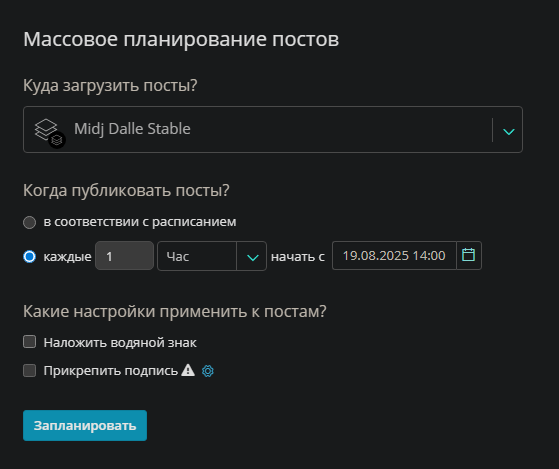Click the в соответствии с расписанием label
The height and width of the screenshot is (469, 559).
(x=140, y=222)
